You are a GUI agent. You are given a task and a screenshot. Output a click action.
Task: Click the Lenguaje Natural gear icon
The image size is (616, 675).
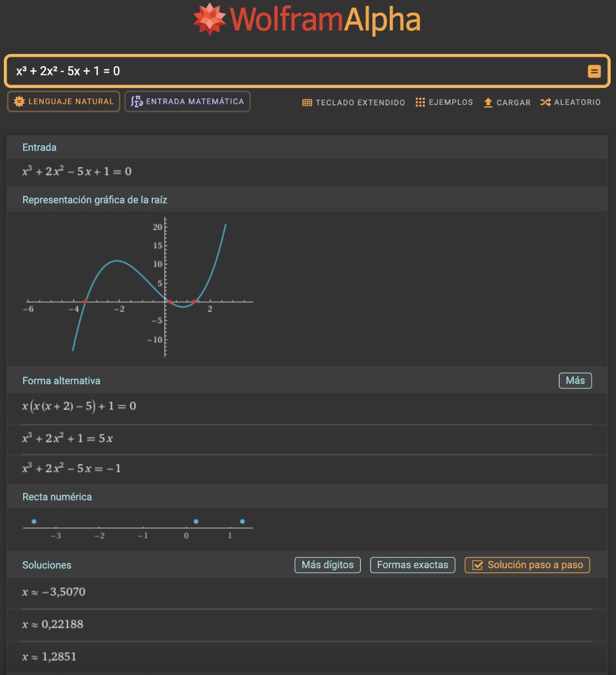[19, 102]
